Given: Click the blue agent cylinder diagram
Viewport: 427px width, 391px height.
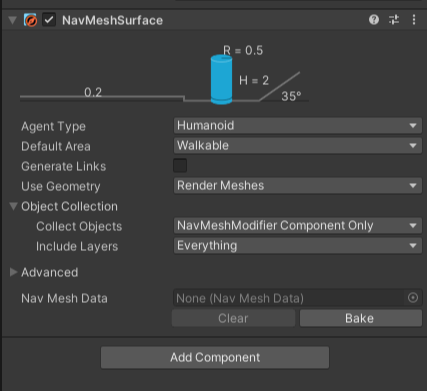Looking at the screenshot, I should pyautogui.click(x=221, y=80).
